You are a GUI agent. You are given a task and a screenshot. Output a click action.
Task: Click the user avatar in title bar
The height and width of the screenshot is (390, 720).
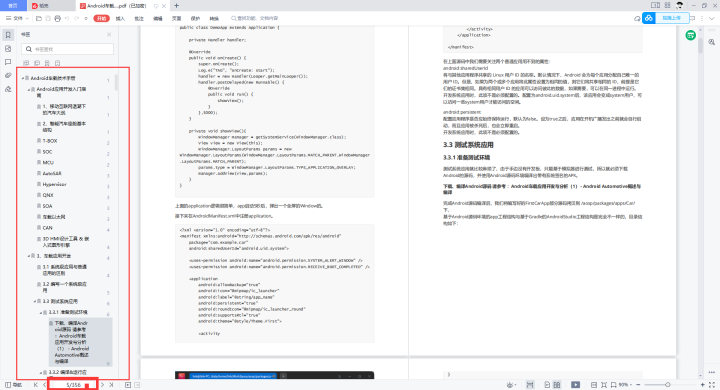[x=680, y=6]
